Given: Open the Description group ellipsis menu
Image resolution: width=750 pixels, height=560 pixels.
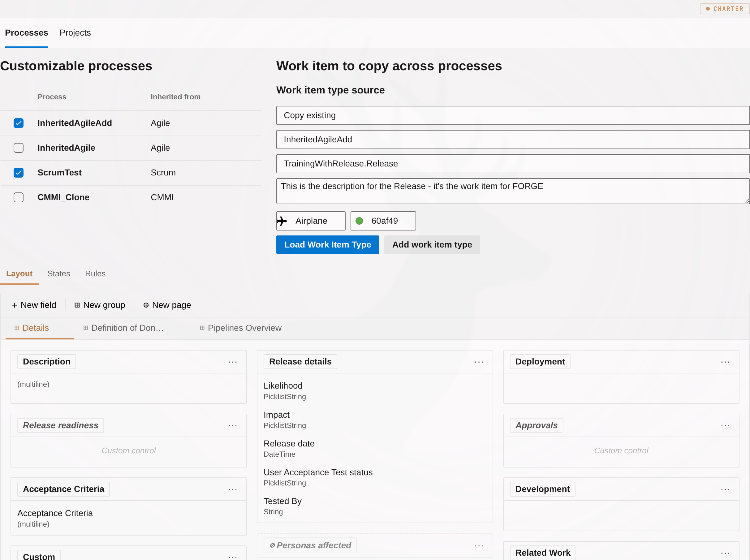Looking at the screenshot, I should (x=233, y=362).
